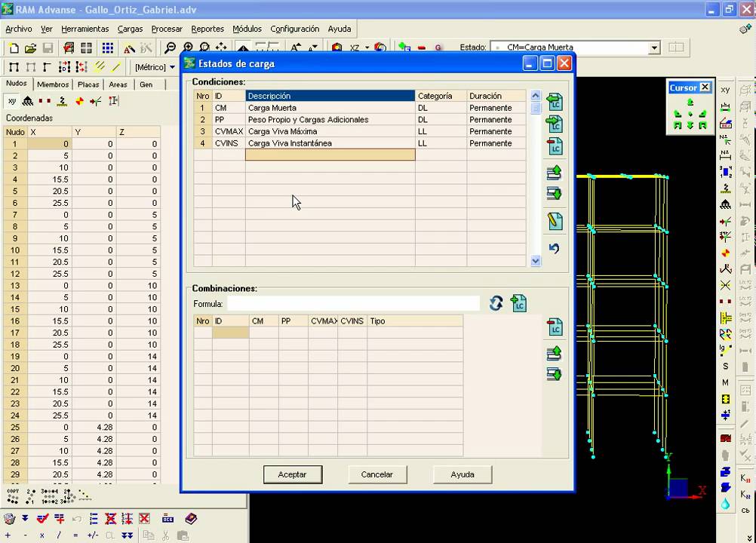Close the Cursor floating panel
This screenshot has height=543, width=756.
click(705, 87)
